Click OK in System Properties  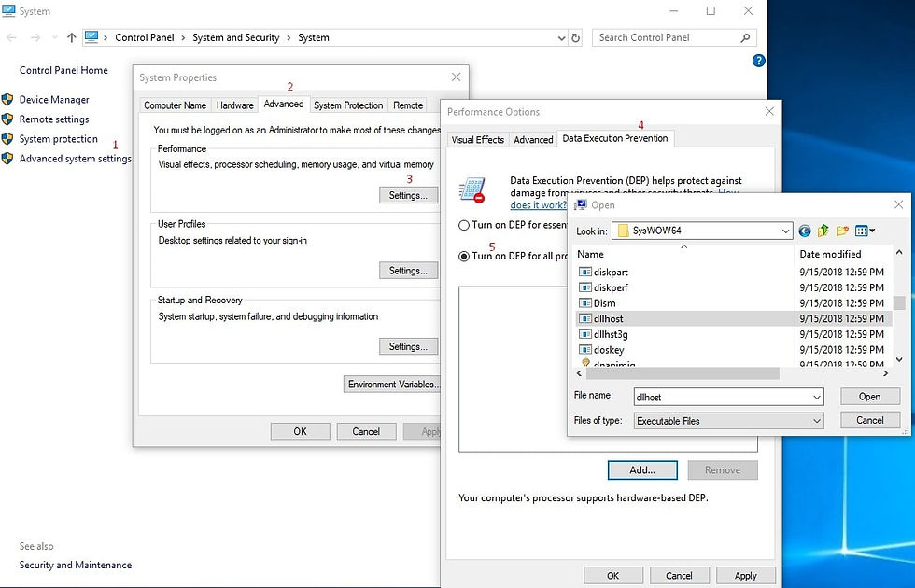(300, 431)
